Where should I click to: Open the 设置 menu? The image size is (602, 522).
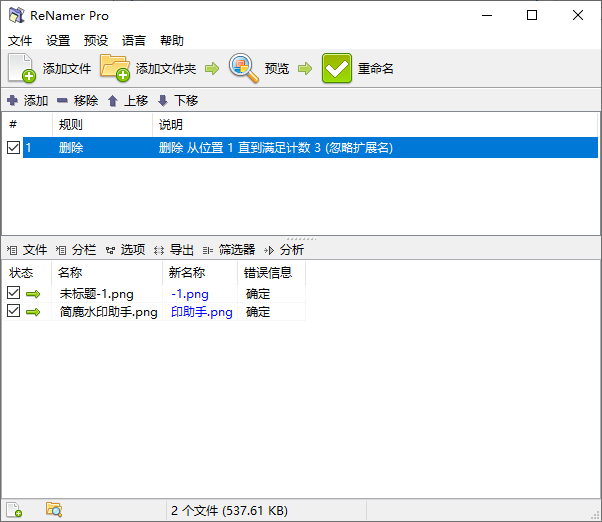(x=58, y=41)
